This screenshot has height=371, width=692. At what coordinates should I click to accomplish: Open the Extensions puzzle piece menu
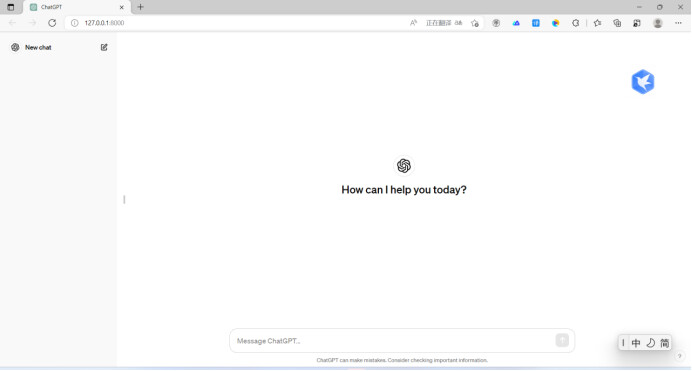(x=575, y=23)
